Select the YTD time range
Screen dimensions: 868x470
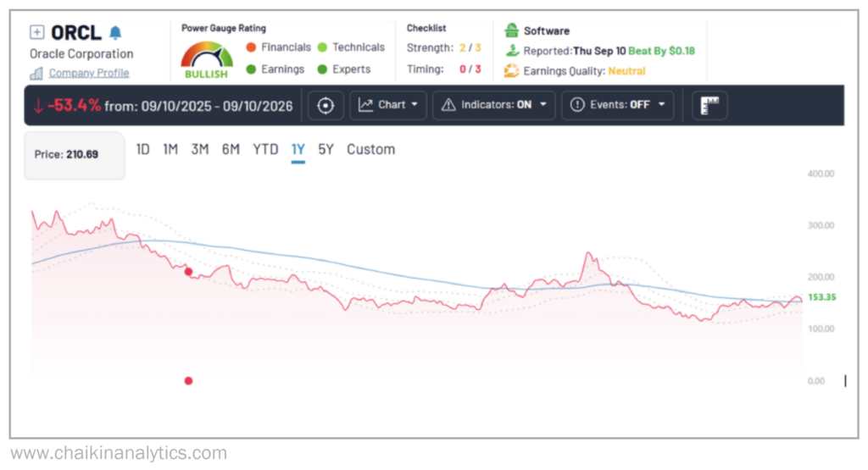pyautogui.click(x=265, y=149)
